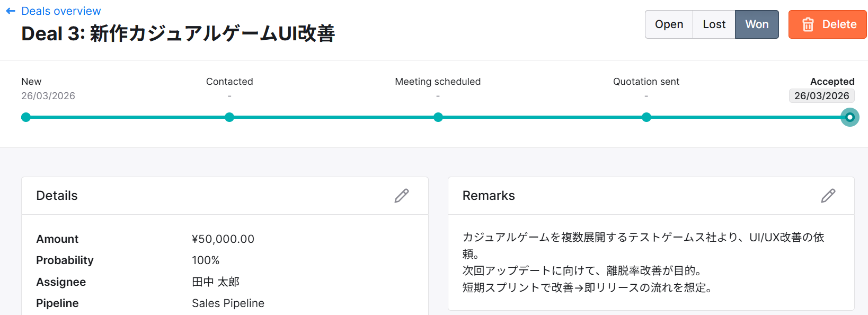Select the New stage dot on timeline
Screen dimensions: 868x315
pyautogui.click(x=26, y=117)
